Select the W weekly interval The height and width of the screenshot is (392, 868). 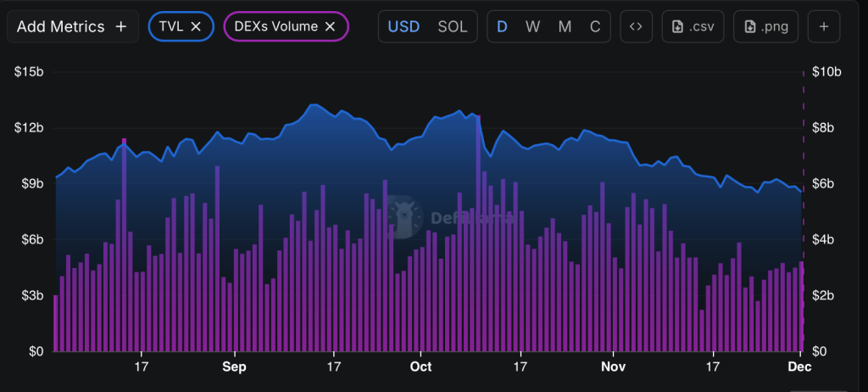(532, 26)
